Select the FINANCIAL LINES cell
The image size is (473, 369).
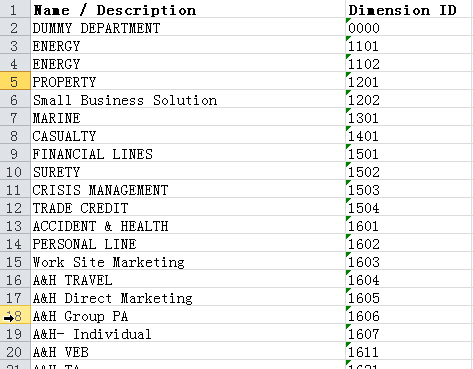click(x=188, y=154)
